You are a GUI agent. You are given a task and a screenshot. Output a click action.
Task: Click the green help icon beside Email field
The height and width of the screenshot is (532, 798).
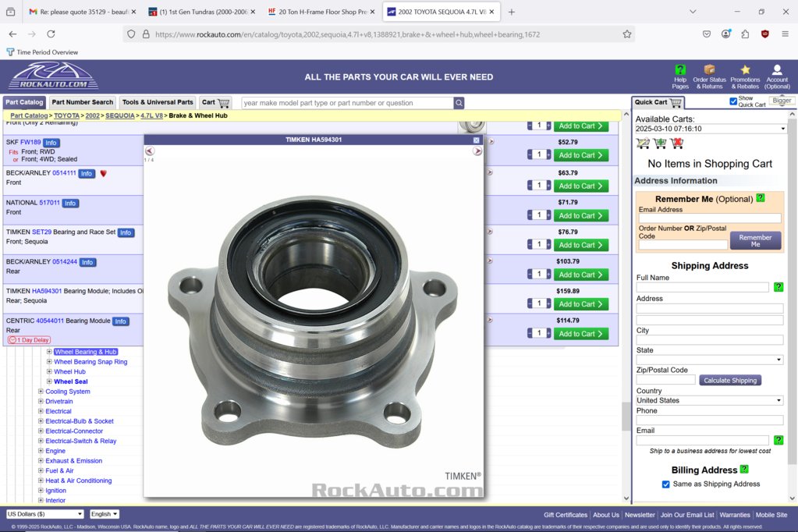pos(778,440)
